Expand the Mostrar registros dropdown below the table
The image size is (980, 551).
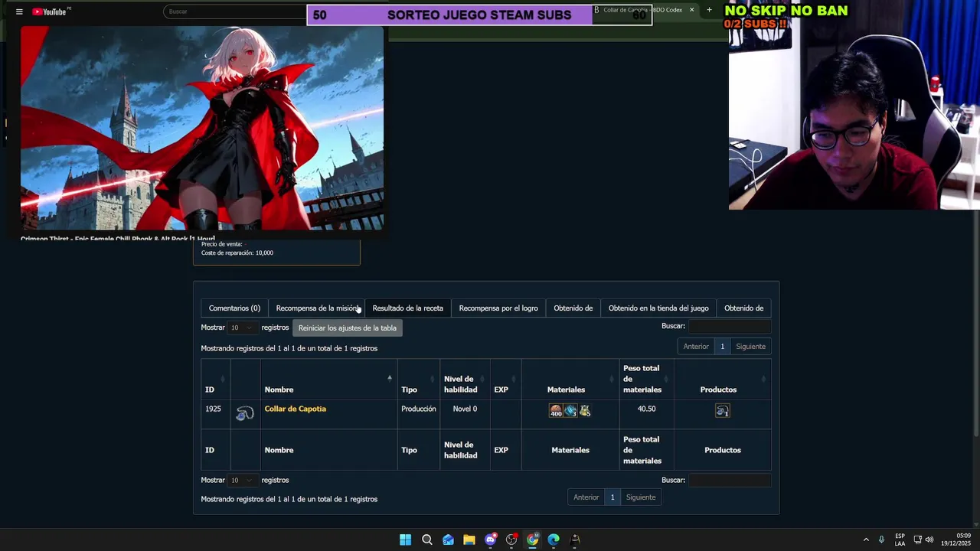(243, 481)
